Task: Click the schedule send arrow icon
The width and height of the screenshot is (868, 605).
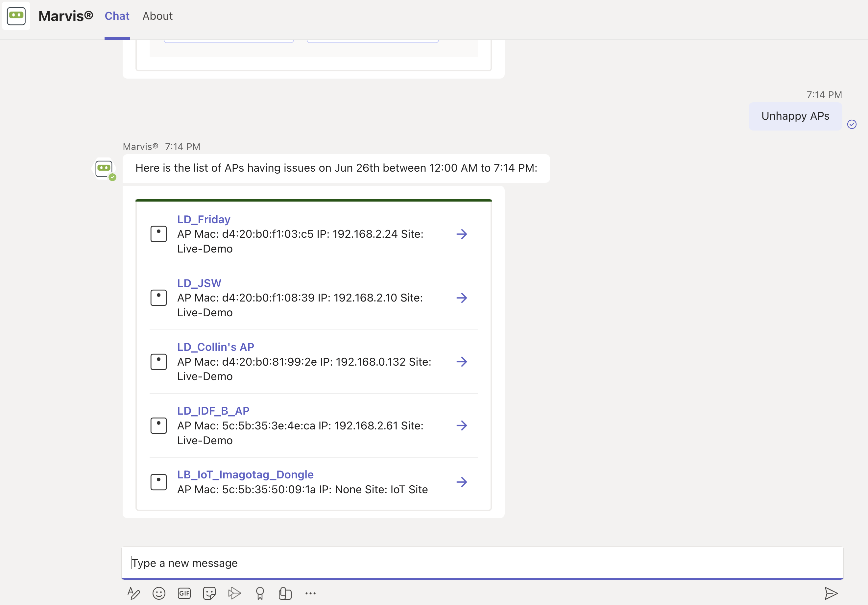Action: [234, 593]
